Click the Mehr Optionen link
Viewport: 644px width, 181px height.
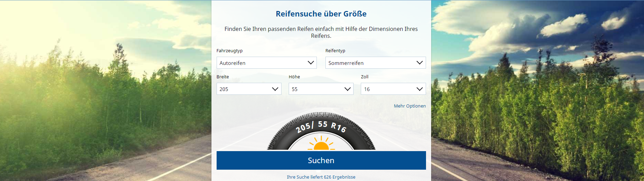tap(410, 106)
